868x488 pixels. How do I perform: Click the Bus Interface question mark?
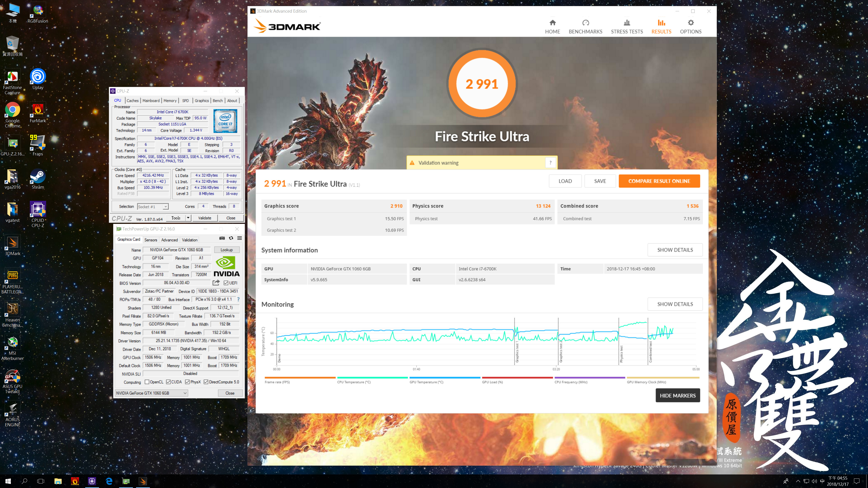point(238,299)
